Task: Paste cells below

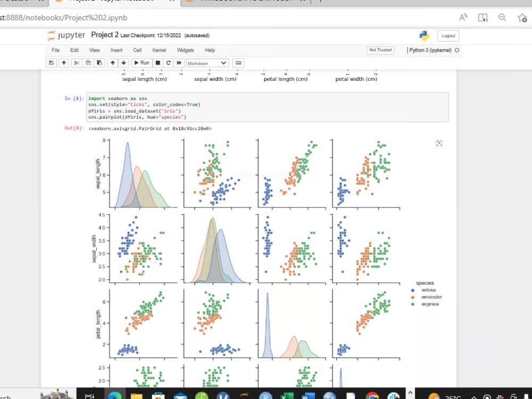Action: pos(99,63)
